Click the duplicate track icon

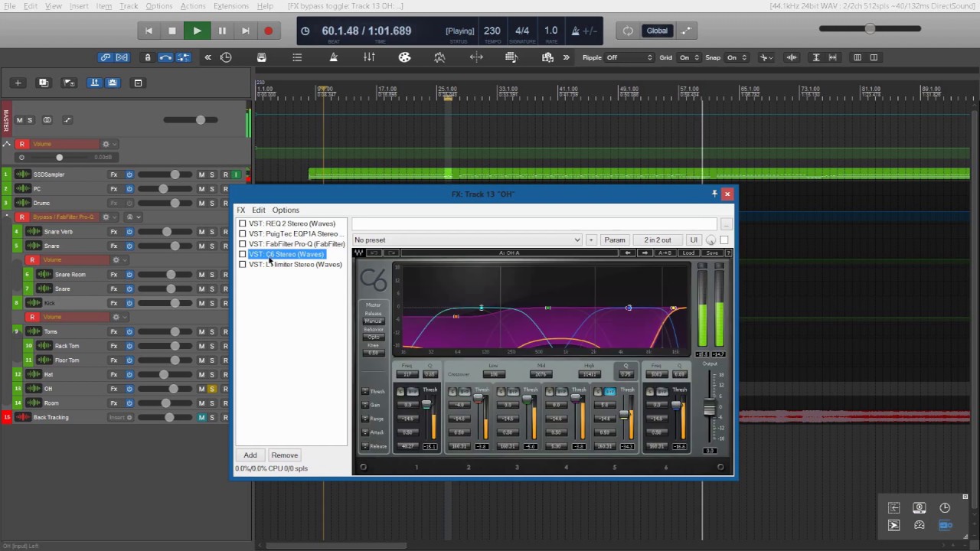(x=44, y=83)
